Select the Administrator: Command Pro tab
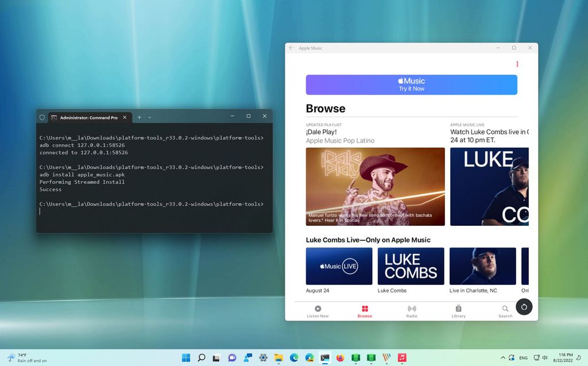 tap(87, 117)
